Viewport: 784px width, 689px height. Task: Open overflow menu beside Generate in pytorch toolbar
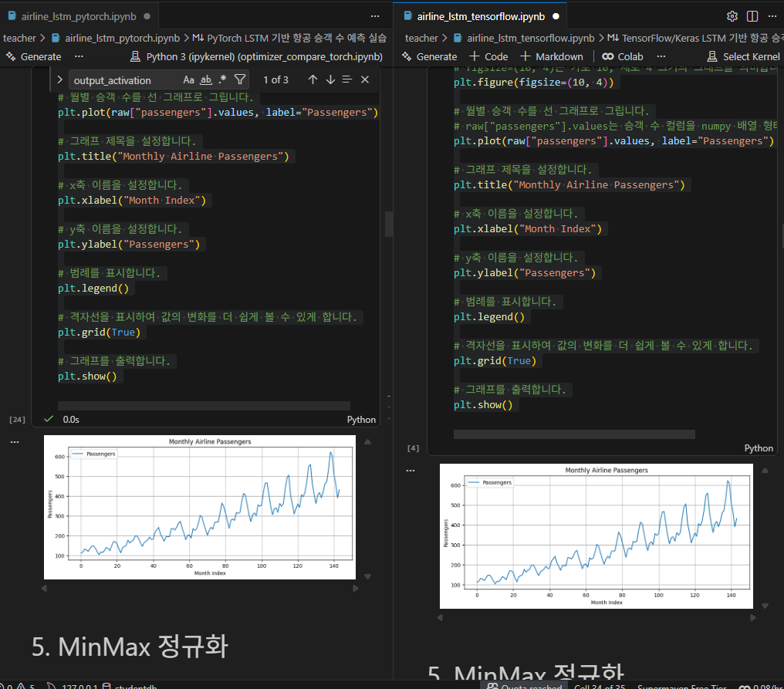pos(79,56)
